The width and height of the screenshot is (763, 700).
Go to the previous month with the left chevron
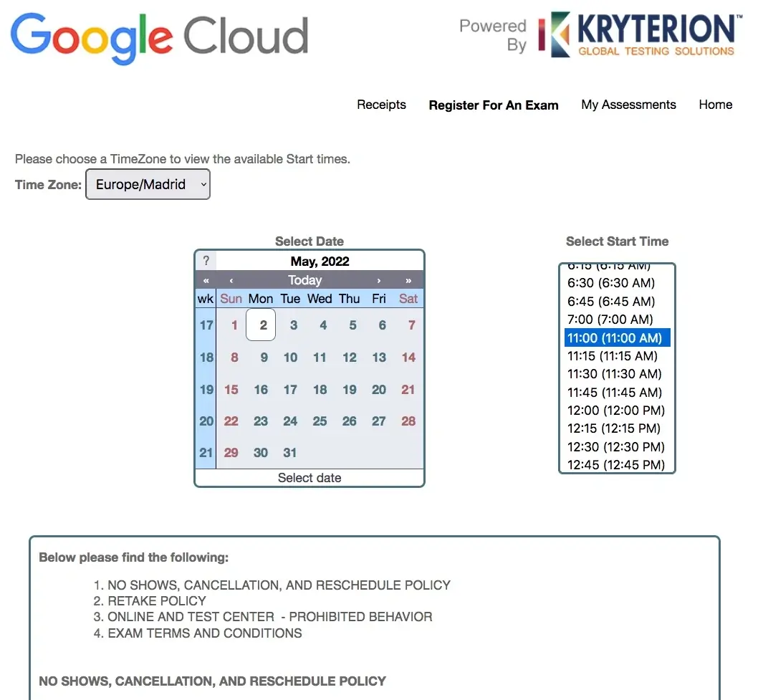pyautogui.click(x=231, y=279)
